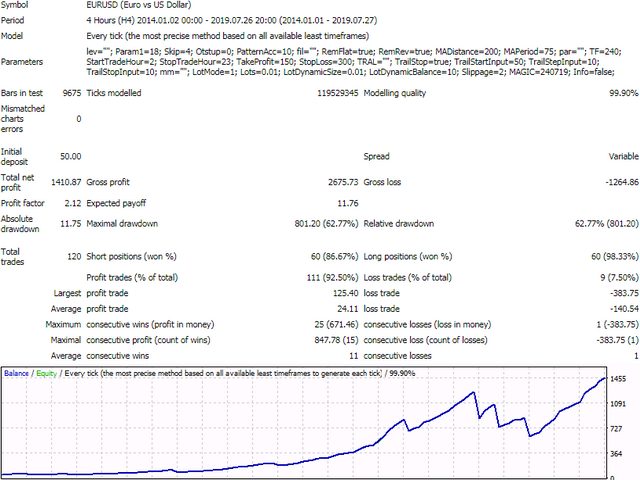Click the 'Parameters' row label
640x480 pixels.
pos(22,62)
